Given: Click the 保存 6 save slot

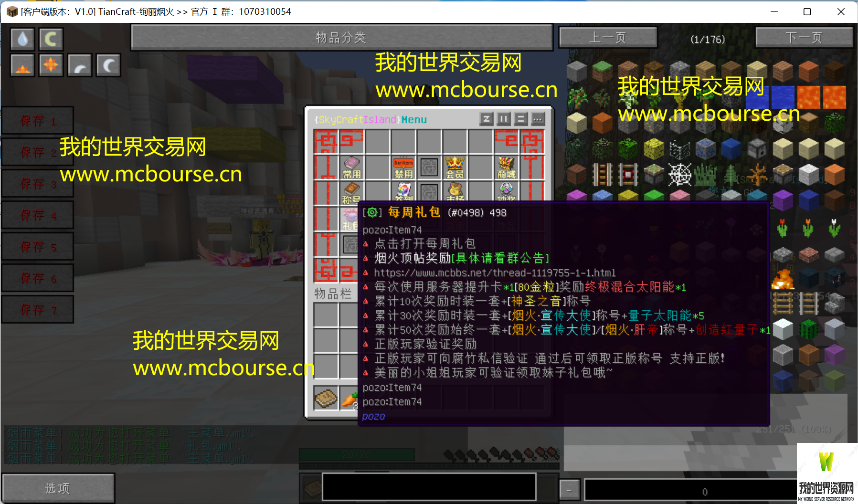Looking at the screenshot, I should [x=38, y=278].
